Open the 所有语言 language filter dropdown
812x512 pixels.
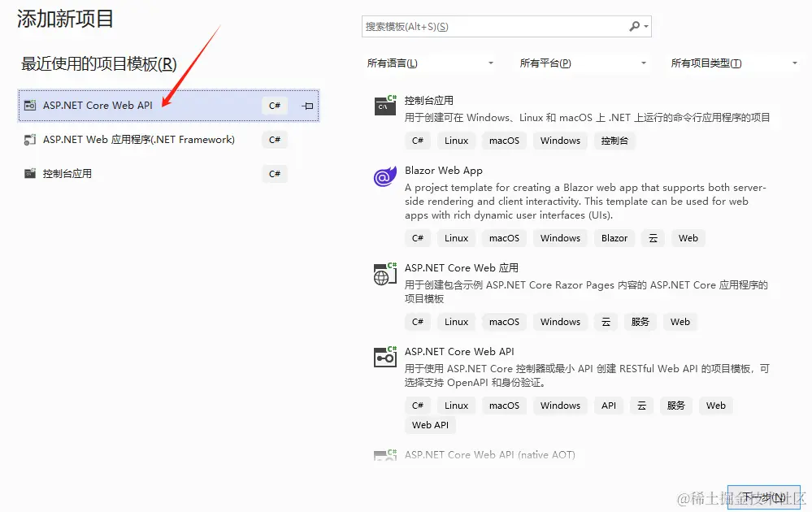pyautogui.click(x=430, y=63)
